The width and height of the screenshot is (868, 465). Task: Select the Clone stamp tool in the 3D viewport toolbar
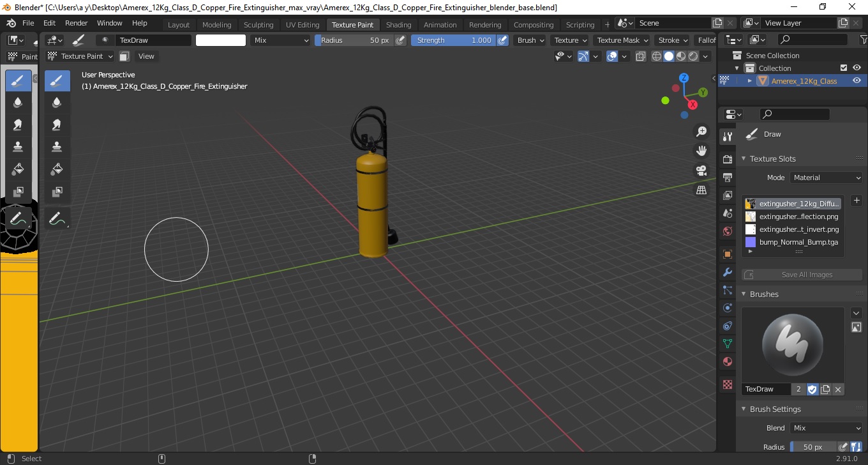point(57,146)
